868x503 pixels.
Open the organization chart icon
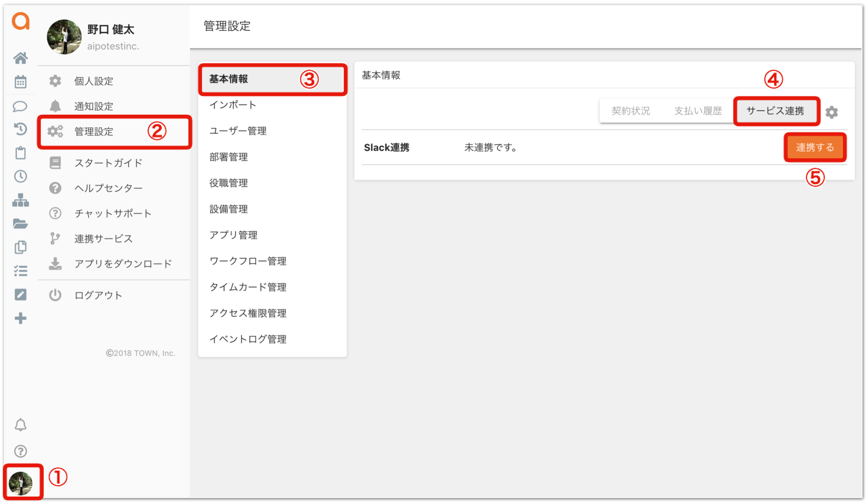(x=20, y=200)
